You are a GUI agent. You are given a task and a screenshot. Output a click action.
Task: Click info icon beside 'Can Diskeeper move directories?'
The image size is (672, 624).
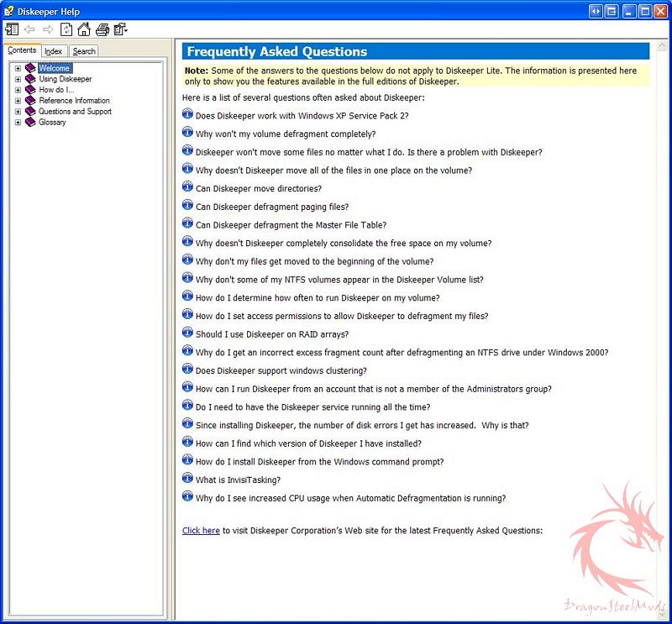point(187,187)
